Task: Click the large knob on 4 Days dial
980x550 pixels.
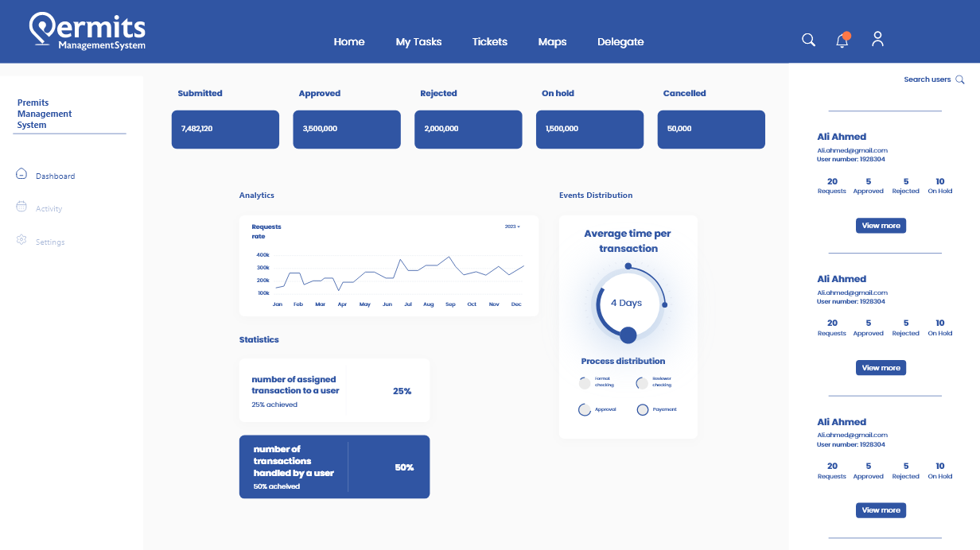Action: coord(628,335)
